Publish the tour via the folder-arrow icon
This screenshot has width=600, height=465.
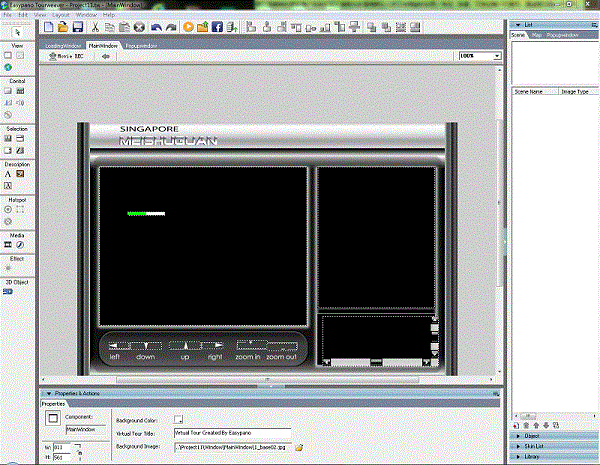[x=203, y=27]
